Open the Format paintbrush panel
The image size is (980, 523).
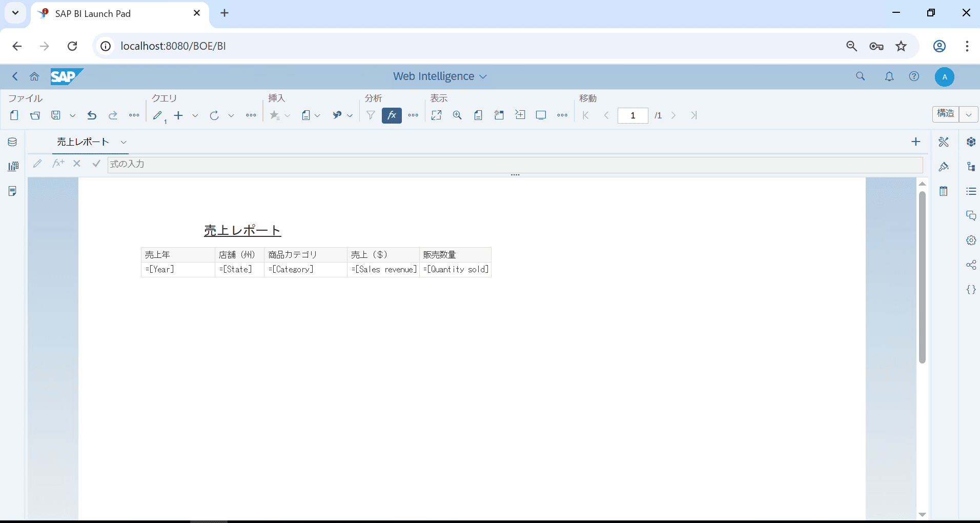point(944,167)
